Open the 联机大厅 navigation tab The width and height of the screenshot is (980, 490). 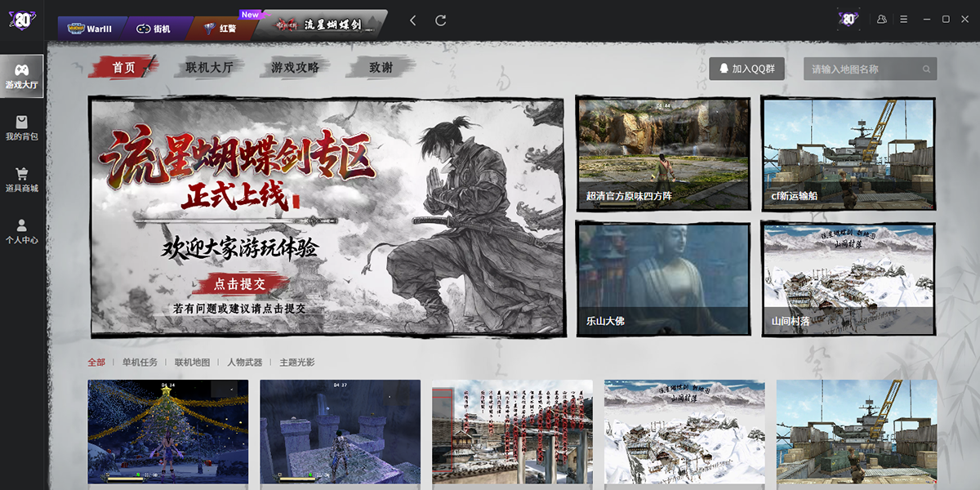tap(209, 68)
